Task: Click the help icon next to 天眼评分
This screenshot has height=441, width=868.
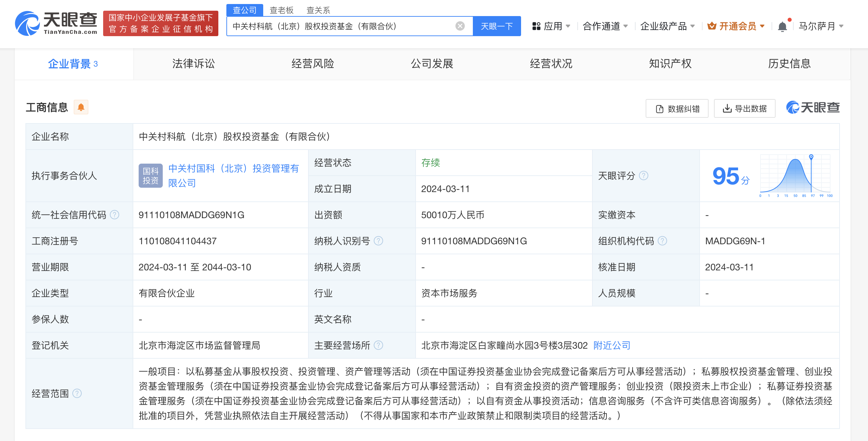Action: tap(644, 175)
